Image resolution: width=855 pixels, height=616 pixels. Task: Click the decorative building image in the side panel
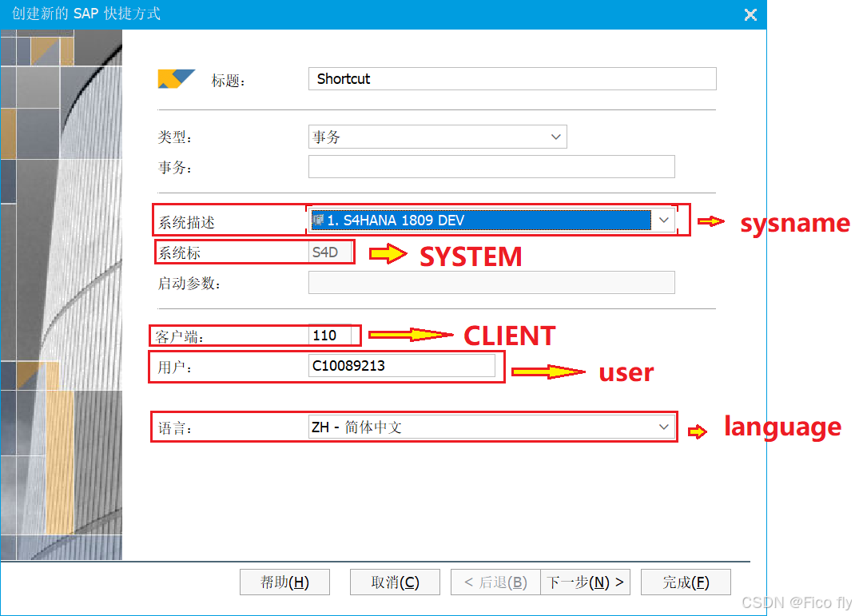tap(61, 294)
